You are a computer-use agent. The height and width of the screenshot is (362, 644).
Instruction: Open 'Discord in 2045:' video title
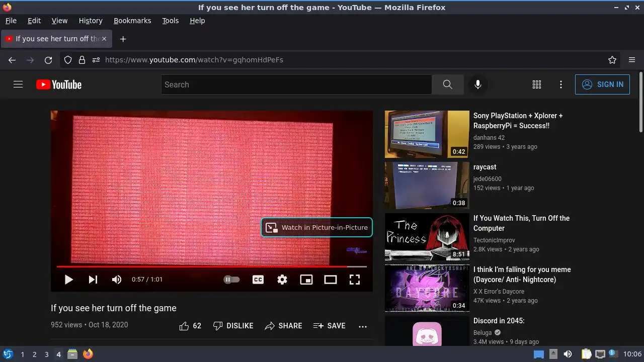pos(499,321)
